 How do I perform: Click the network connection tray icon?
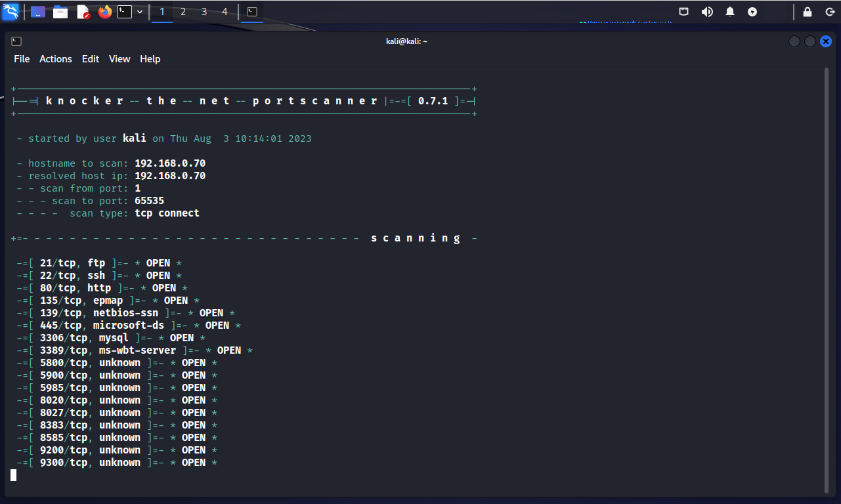click(684, 12)
